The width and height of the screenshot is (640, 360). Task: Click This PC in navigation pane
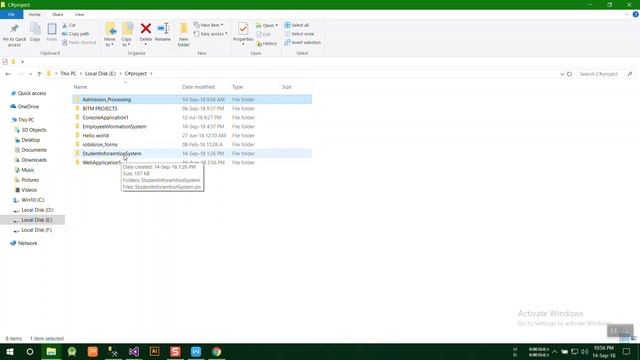tap(26, 120)
